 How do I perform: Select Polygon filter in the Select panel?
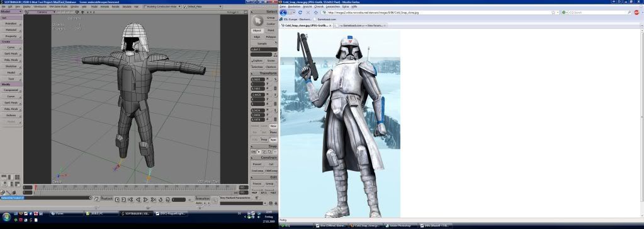(271, 37)
